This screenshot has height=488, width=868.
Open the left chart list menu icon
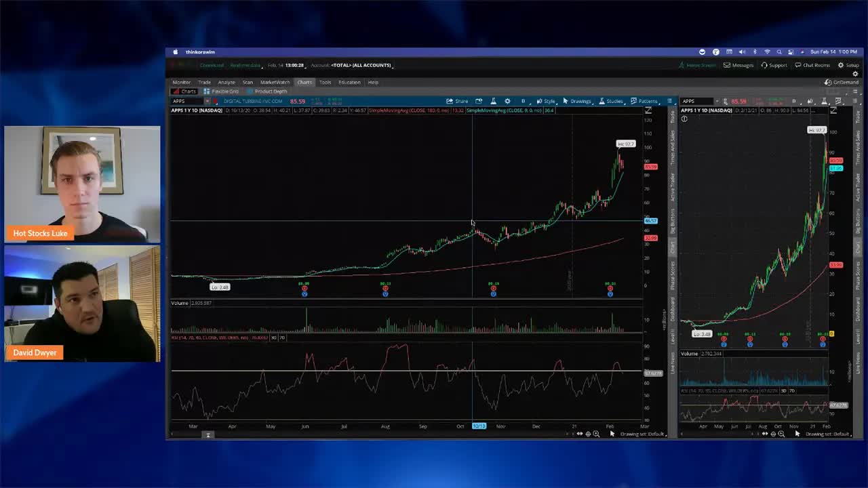pyautogui.click(x=669, y=101)
